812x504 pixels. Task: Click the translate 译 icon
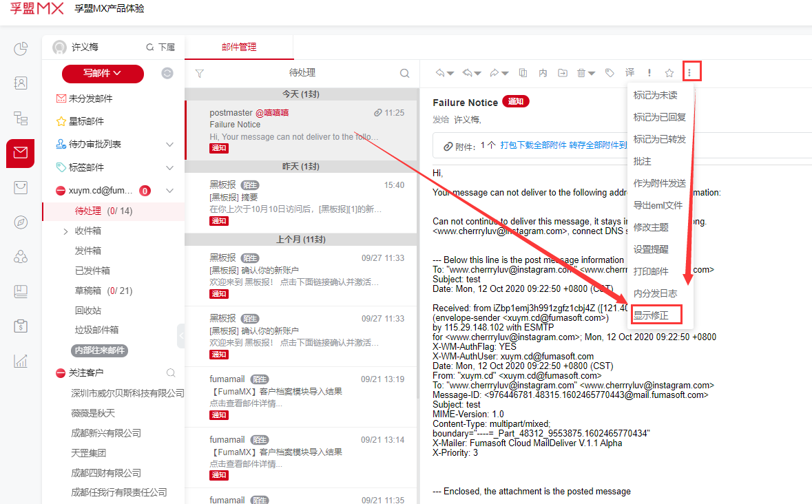point(629,73)
